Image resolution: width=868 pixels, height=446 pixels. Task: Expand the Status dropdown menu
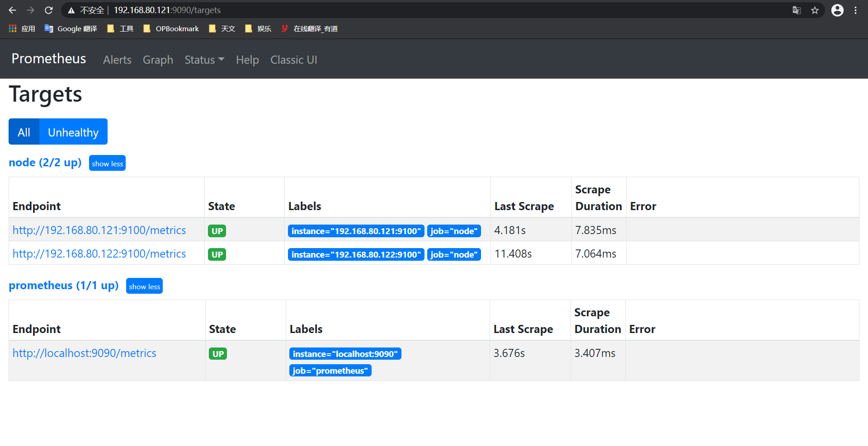[x=204, y=60]
